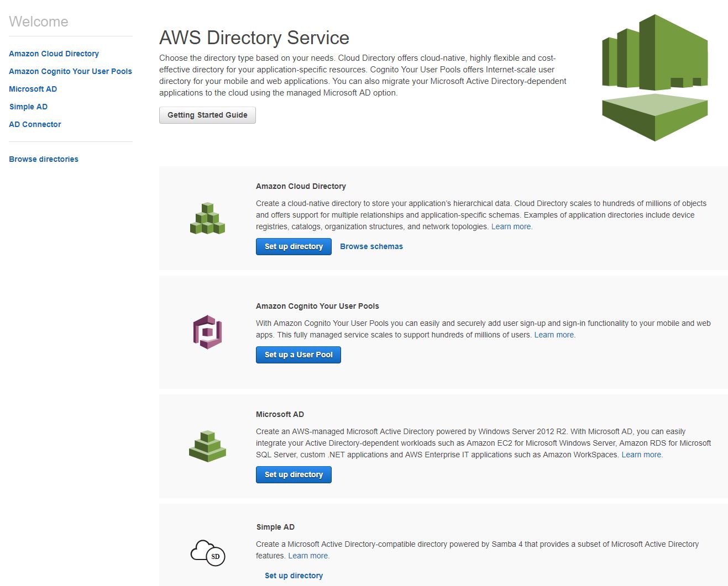Open Amazon Cloud Directory in sidebar
Image resolution: width=728 pixels, height=586 pixels.
[x=54, y=54]
